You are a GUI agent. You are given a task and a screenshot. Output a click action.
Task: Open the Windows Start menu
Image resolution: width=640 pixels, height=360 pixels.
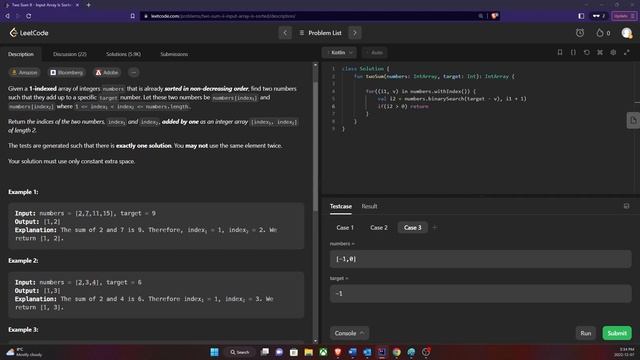(214, 352)
